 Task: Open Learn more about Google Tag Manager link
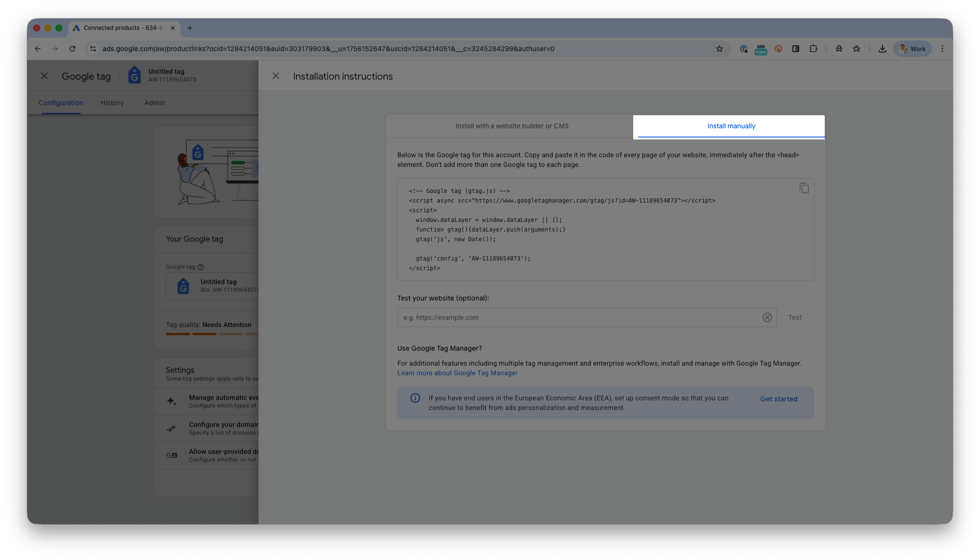click(x=457, y=373)
